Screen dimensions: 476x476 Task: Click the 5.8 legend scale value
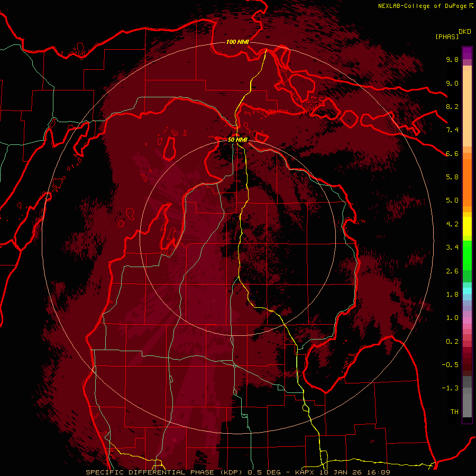coord(452,177)
